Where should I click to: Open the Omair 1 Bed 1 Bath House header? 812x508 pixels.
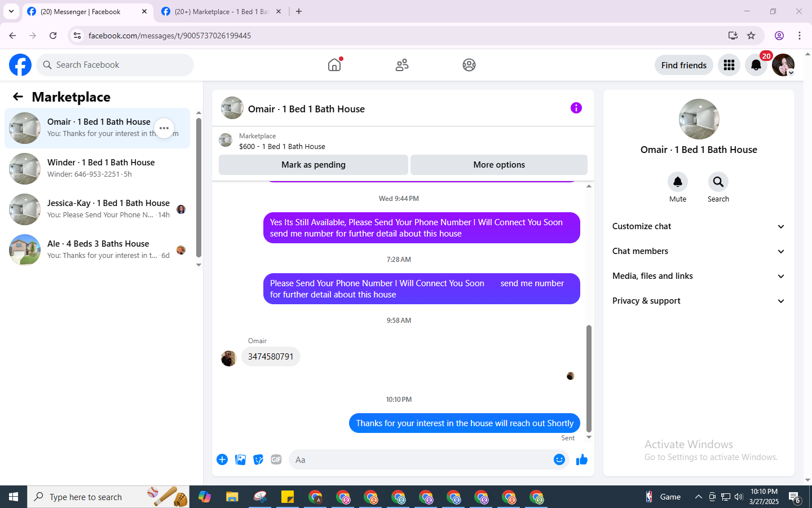(x=306, y=109)
